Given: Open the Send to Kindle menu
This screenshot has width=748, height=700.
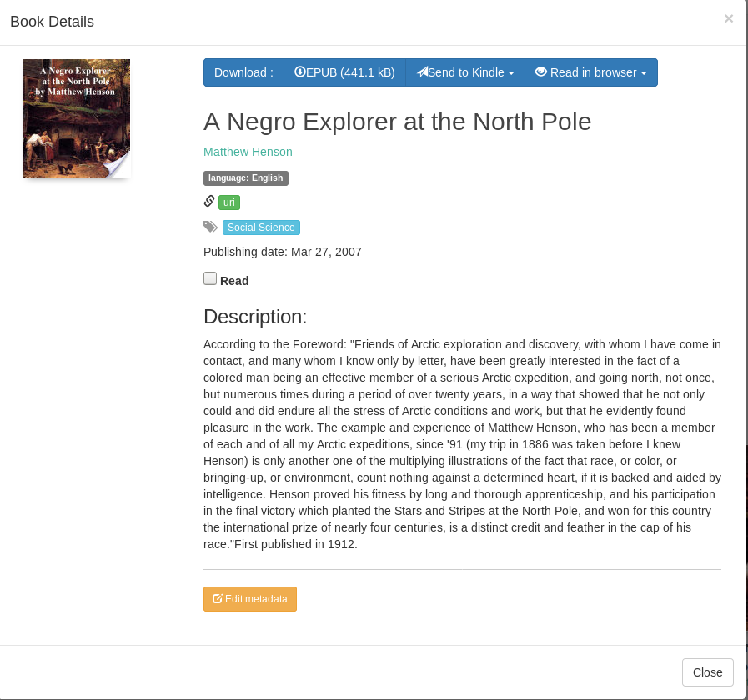Looking at the screenshot, I should [x=465, y=72].
